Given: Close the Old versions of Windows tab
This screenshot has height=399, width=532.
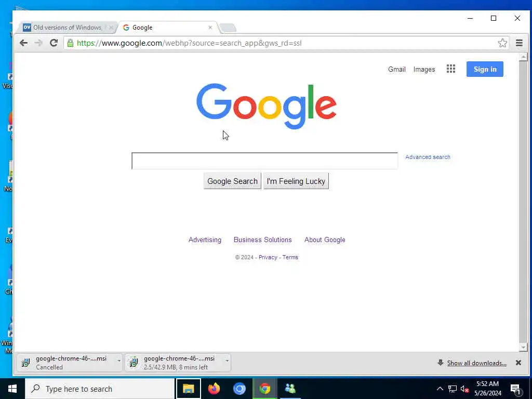Looking at the screenshot, I should 111,28.
